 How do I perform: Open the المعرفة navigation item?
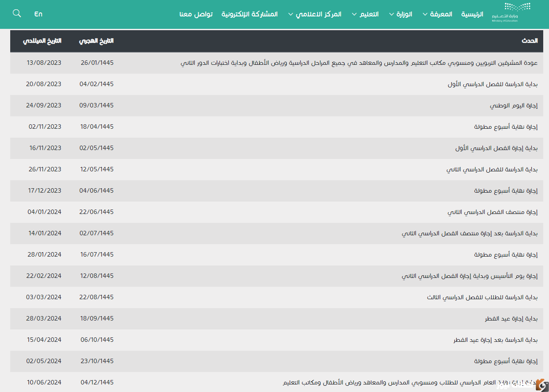point(437,14)
